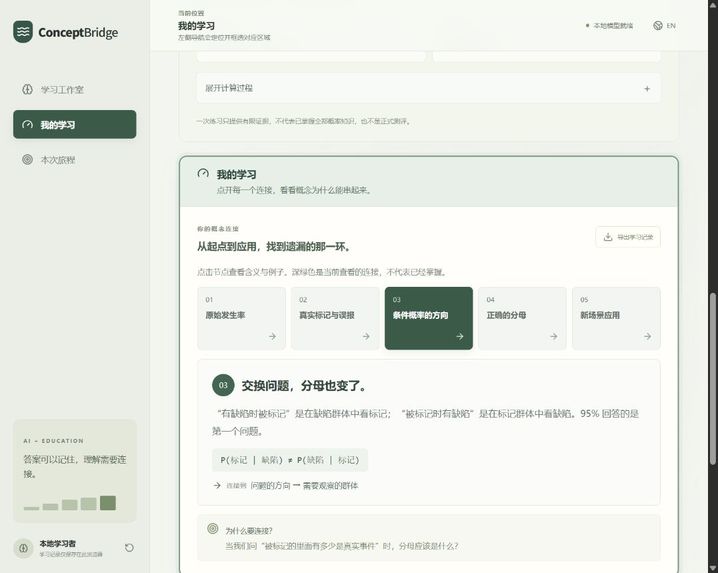Image resolution: width=718 pixels, height=573 pixels.
Task: Click the 本地学习者 avatar icon
Action: [x=23, y=548]
